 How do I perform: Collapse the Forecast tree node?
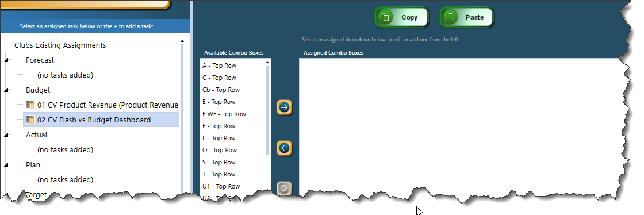click(6, 60)
